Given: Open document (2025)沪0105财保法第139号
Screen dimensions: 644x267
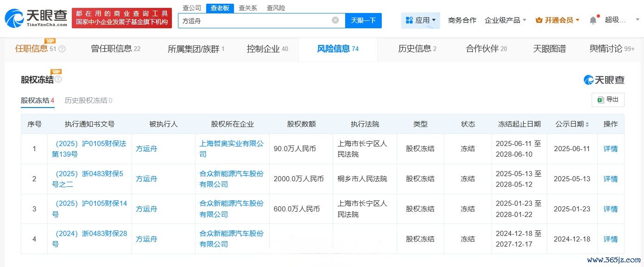Looking at the screenshot, I should [89, 149].
